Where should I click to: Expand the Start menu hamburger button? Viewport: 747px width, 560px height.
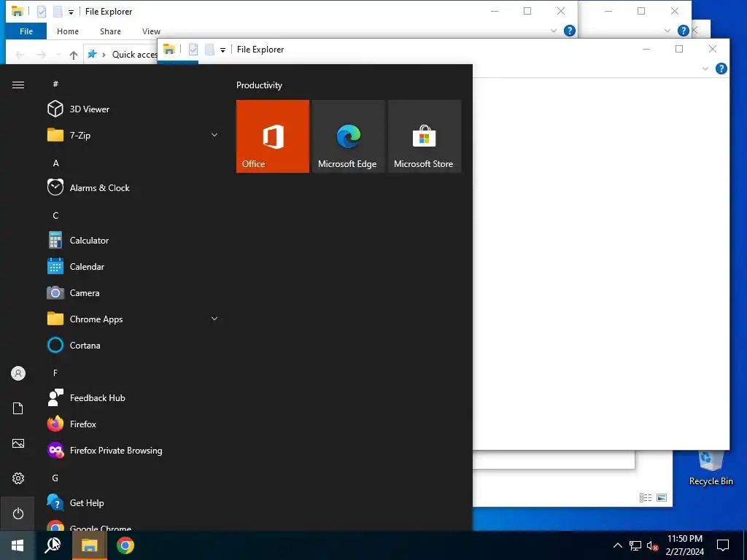[18, 85]
